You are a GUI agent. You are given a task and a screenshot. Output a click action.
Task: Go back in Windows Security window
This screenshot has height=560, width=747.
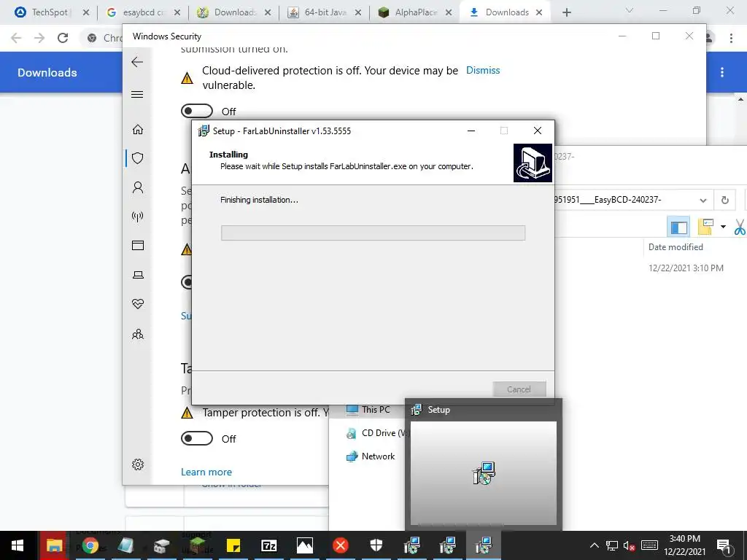click(x=137, y=62)
